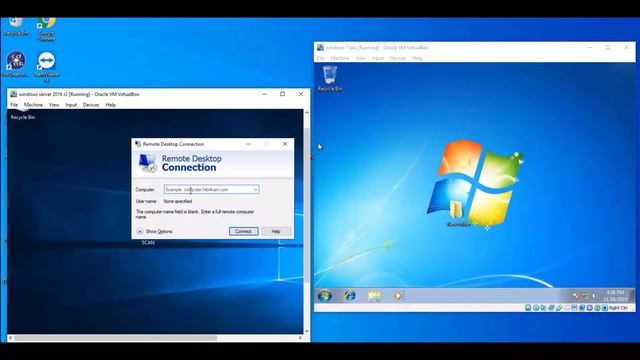
Task: Select Recycle Bin on Windows 7 desktop
Action: click(x=330, y=78)
